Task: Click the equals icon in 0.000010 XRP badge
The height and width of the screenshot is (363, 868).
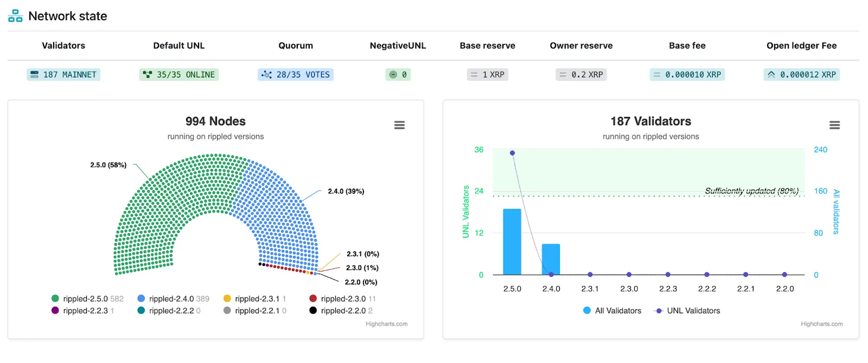Action: 657,75
